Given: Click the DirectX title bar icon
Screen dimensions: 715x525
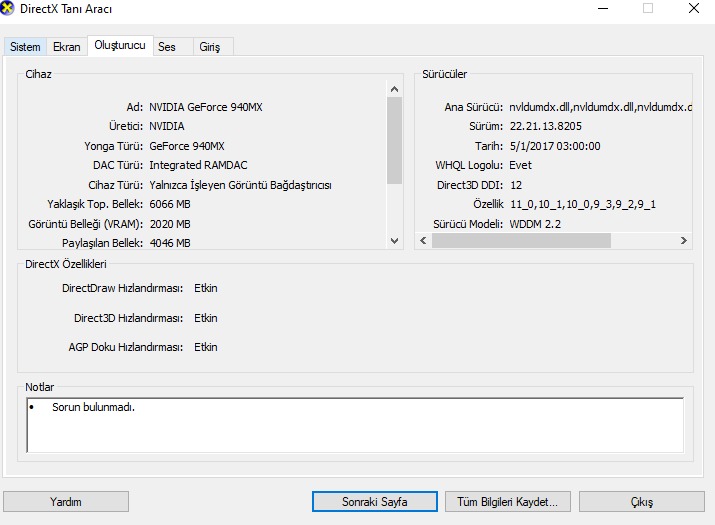Looking at the screenshot, I should pyautogui.click(x=7, y=9).
